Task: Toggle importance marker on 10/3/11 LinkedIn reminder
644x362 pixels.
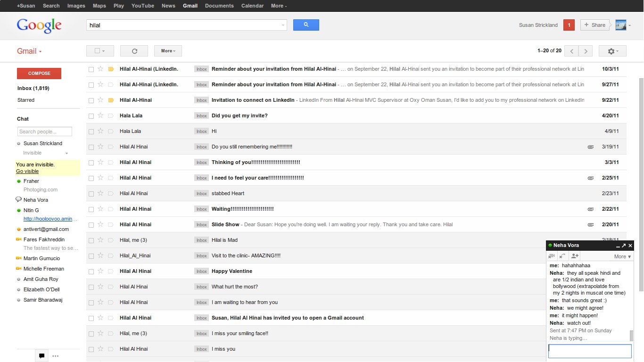Action: tap(111, 69)
